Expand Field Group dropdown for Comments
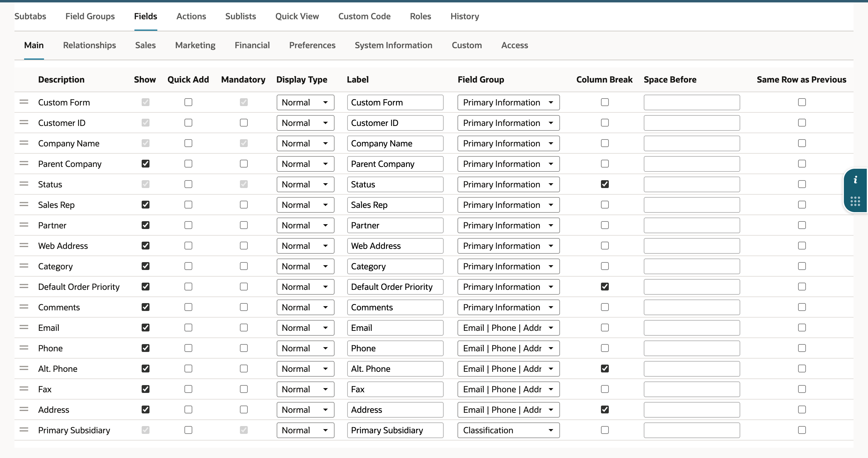The image size is (868, 458). (508, 307)
